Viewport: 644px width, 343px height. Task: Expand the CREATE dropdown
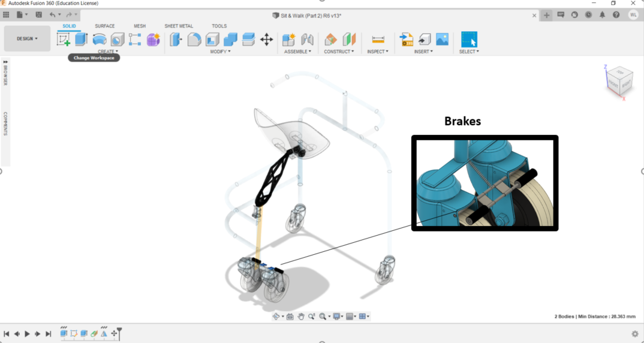click(x=108, y=52)
